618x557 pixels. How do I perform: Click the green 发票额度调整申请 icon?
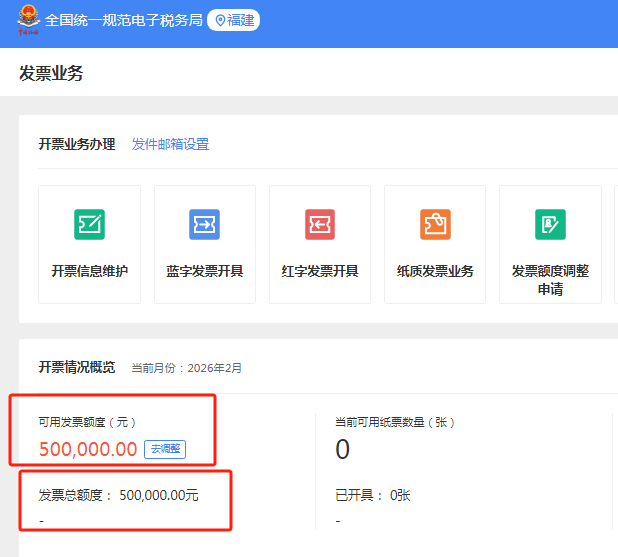[550, 224]
